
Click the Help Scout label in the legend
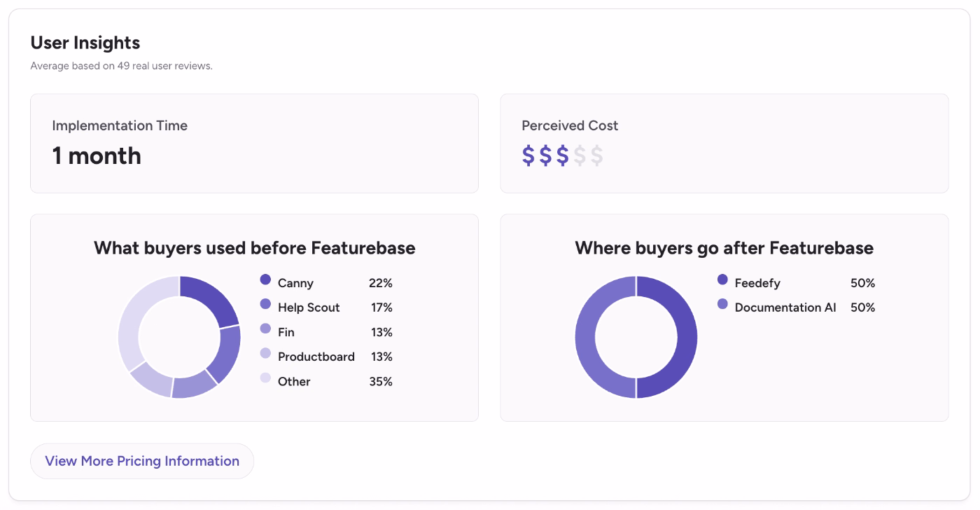point(309,308)
